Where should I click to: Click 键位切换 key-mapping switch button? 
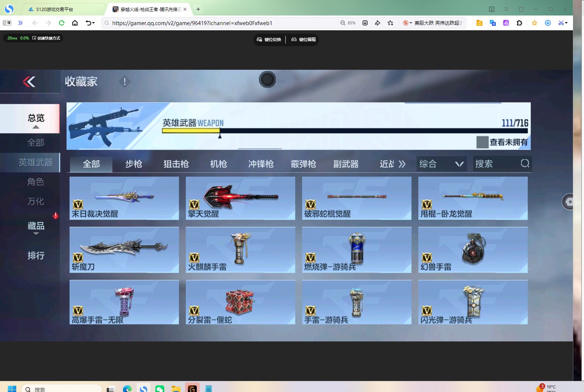pos(269,39)
